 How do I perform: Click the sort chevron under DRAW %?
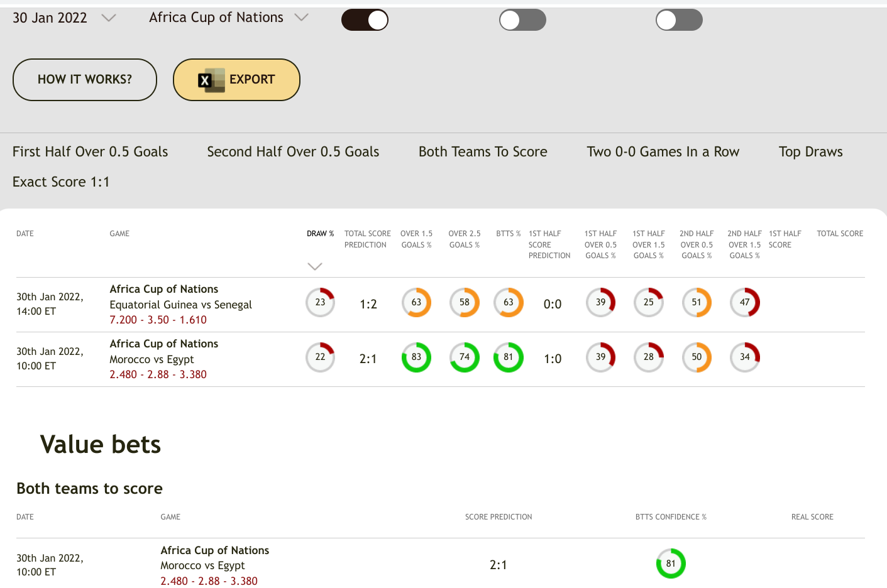click(x=315, y=266)
